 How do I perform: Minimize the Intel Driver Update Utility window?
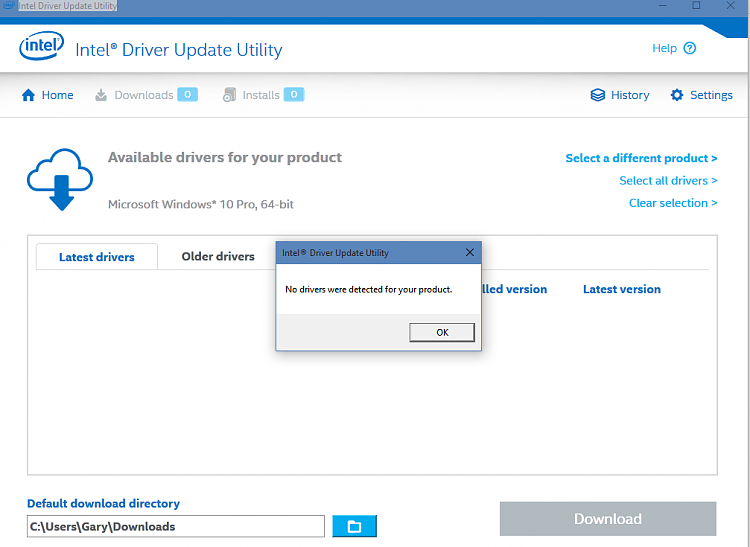click(663, 6)
